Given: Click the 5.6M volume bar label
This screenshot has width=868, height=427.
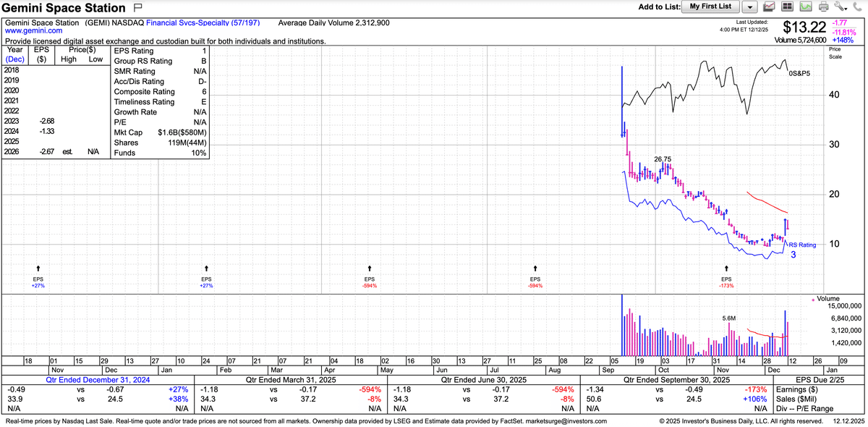Looking at the screenshot, I should click(x=729, y=318).
